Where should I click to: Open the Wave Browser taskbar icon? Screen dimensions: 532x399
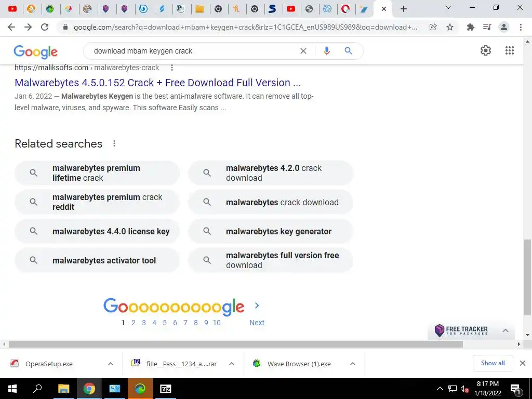[x=140, y=389]
